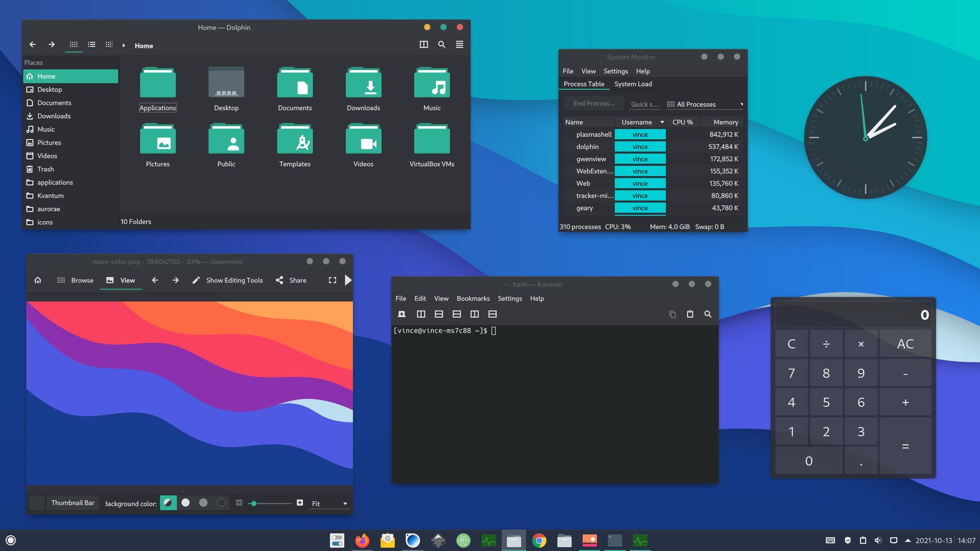Open search in Dolphin toolbar
This screenshot has height=551, width=980.
point(442,45)
